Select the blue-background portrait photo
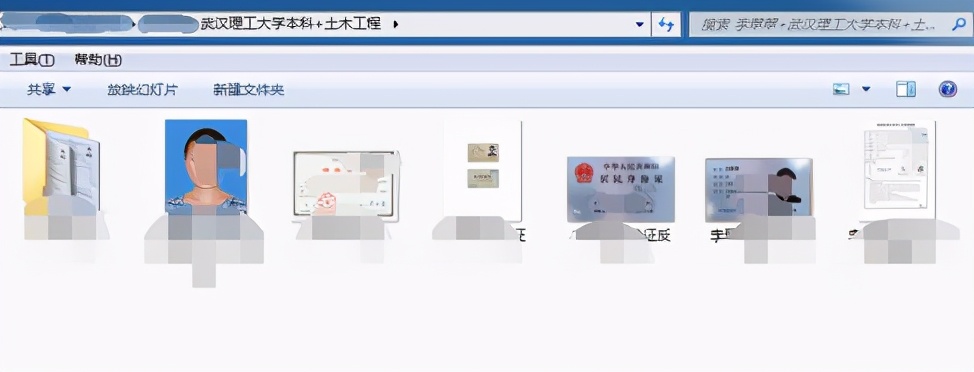The width and height of the screenshot is (974, 372). [206, 166]
